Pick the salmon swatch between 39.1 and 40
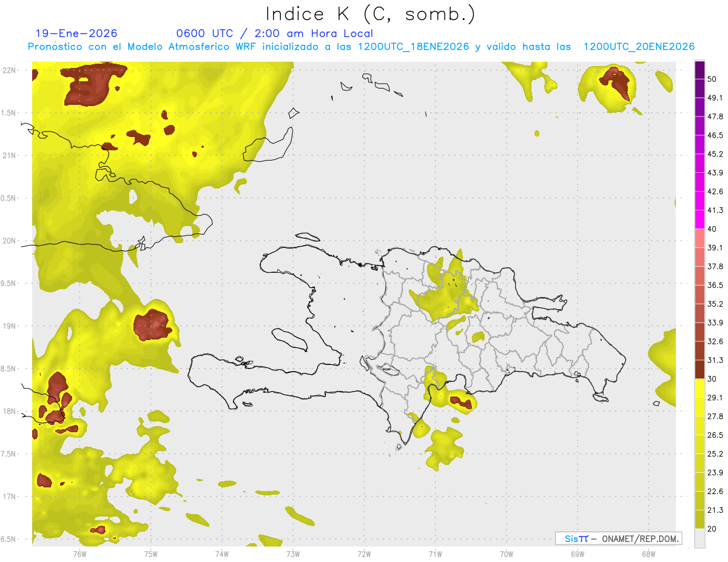This screenshot has width=728, height=562. pyautogui.click(x=700, y=238)
